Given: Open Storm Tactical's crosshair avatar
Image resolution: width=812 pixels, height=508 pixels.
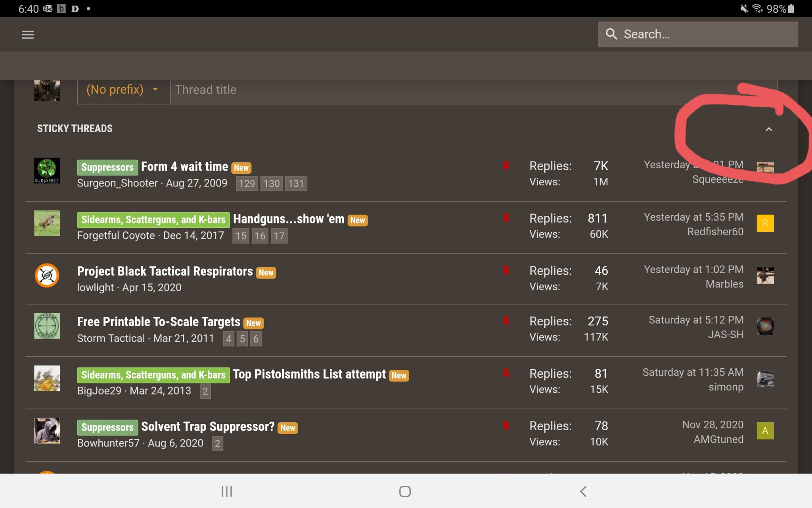Looking at the screenshot, I should click(x=47, y=326).
